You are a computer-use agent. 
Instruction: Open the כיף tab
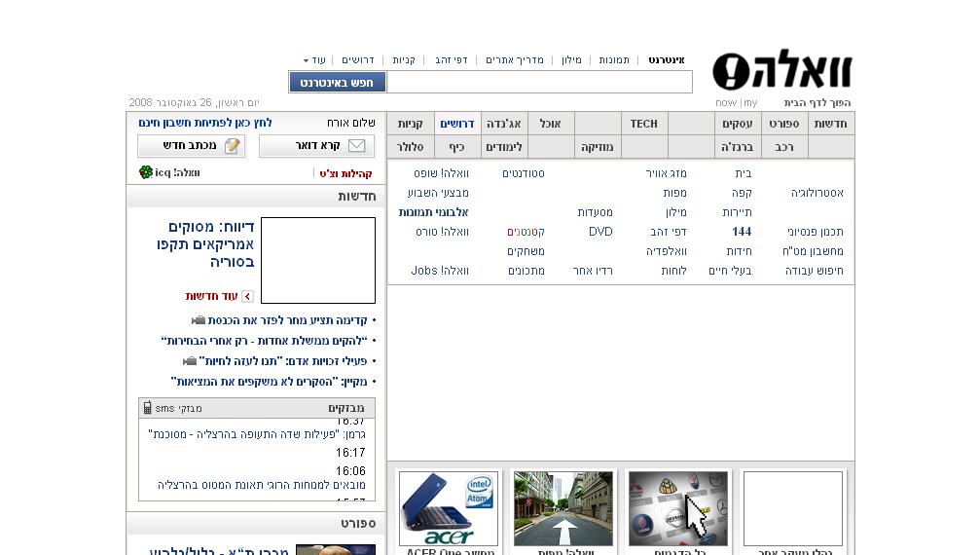pyautogui.click(x=456, y=147)
